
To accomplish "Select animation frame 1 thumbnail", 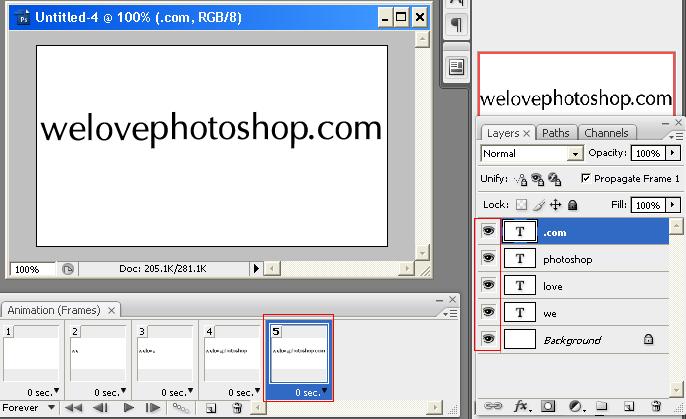I will pyautogui.click(x=31, y=353).
